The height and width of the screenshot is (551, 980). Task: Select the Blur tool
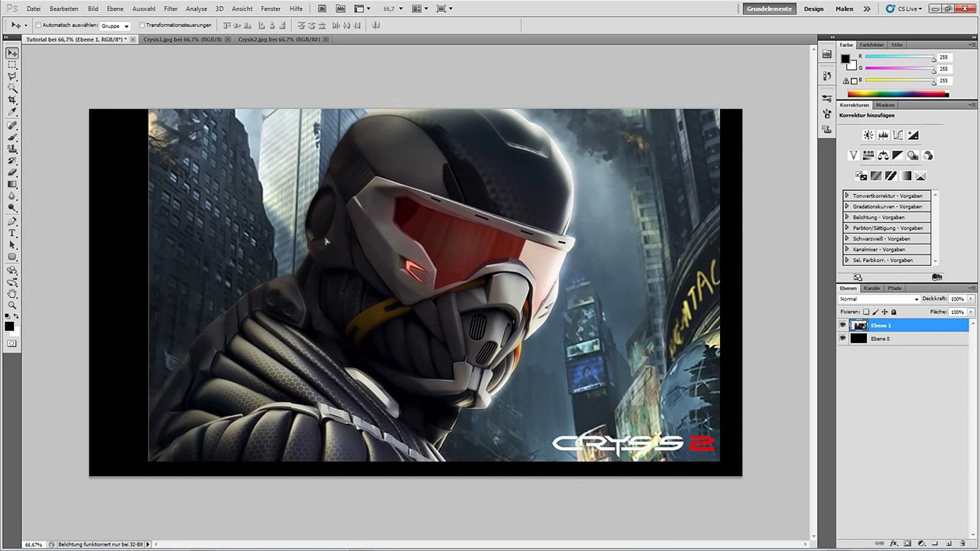click(x=12, y=196)
